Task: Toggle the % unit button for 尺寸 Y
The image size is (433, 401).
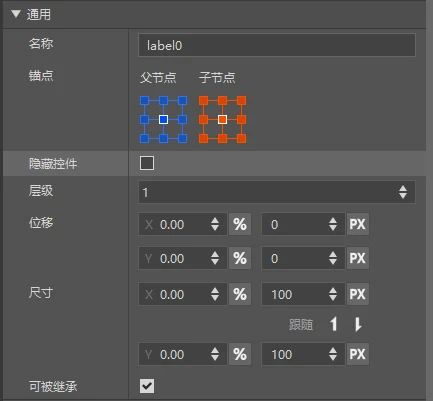Action: 240,354
